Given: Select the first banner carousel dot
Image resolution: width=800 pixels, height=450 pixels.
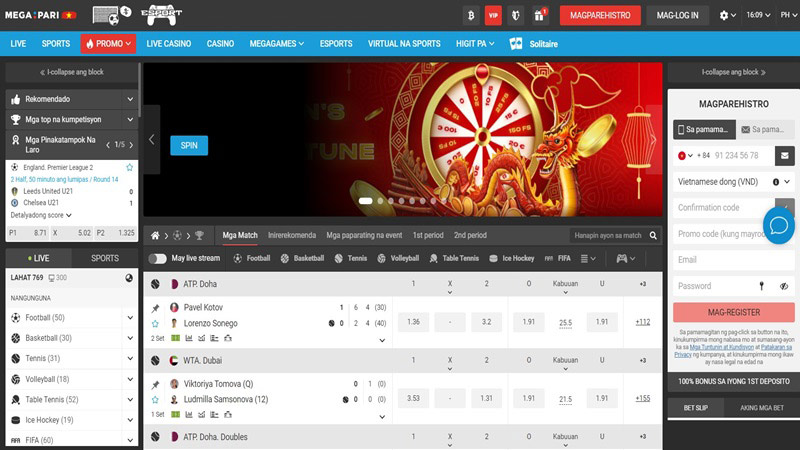Looking at the screenshot, I should (365, 201).
